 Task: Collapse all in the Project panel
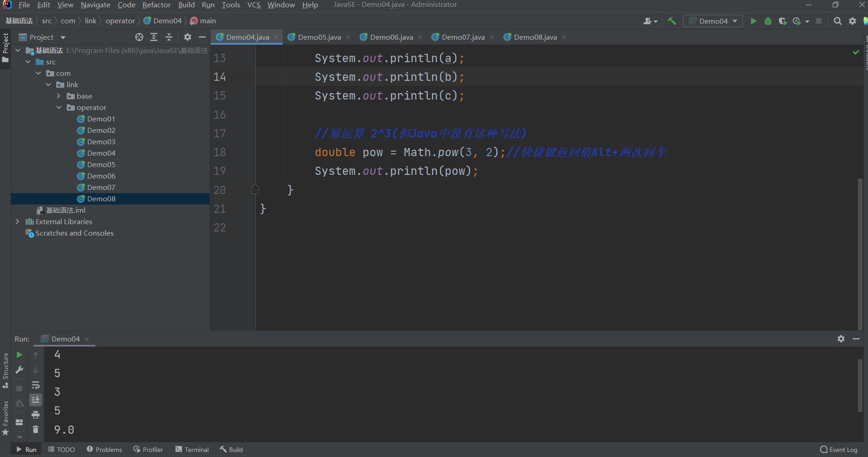(x=169, y=37)
